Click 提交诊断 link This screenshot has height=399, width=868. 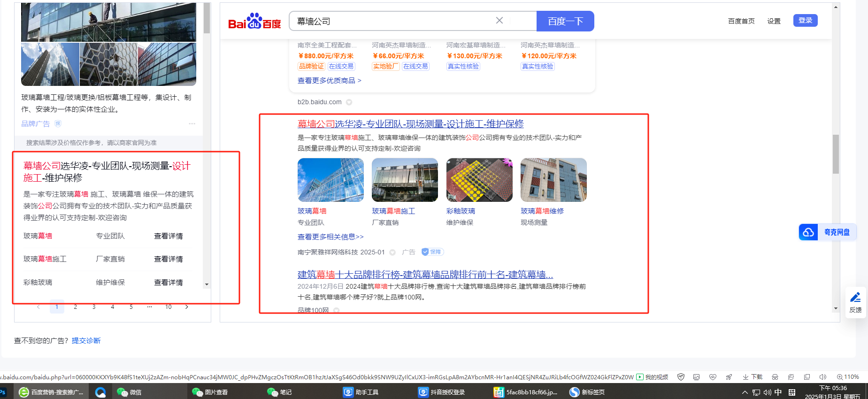point(86,341)
